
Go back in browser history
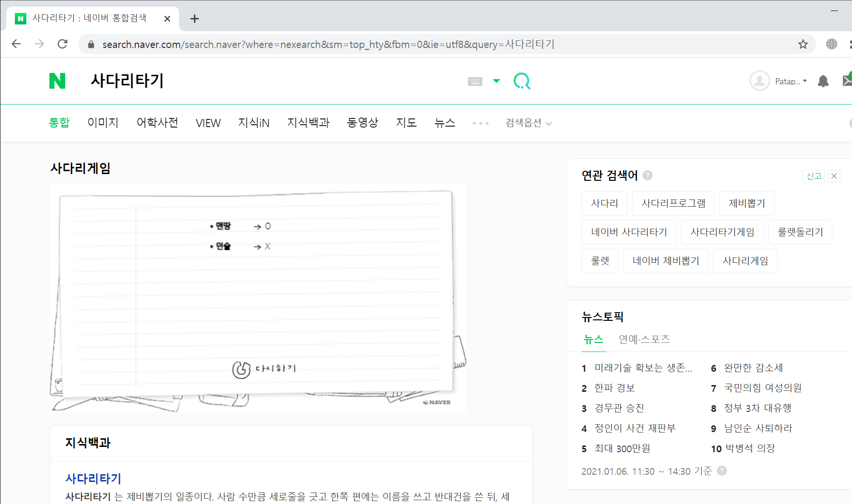coord(16,44)
